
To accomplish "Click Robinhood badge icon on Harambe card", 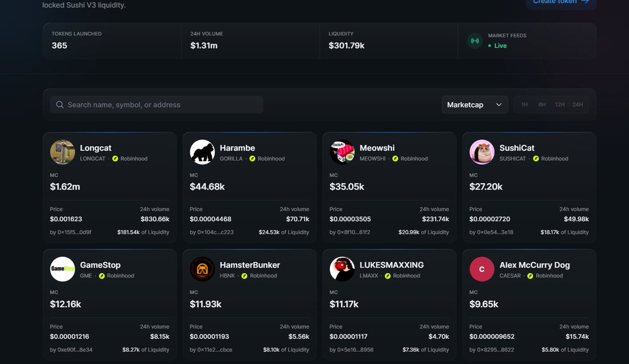I will (x=253, y=159).
